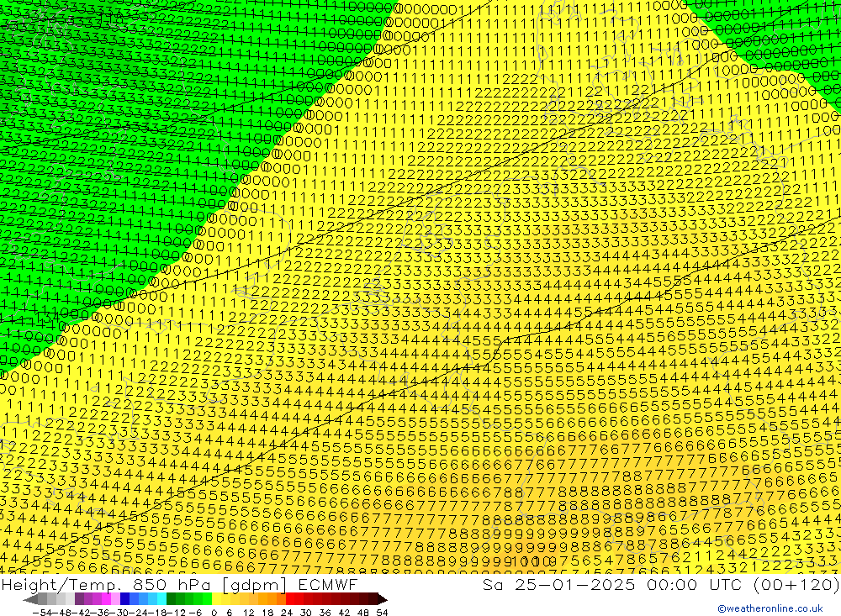Screen dimensions: 841x616
Task: Click the dark right arrow end of legend
Action: [x=383, y=600]
